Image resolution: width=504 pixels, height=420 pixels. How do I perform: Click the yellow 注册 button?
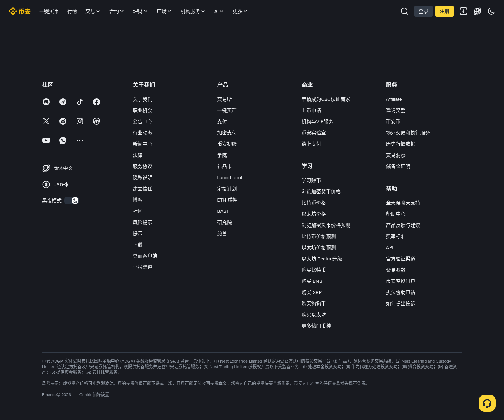point(444,11)
